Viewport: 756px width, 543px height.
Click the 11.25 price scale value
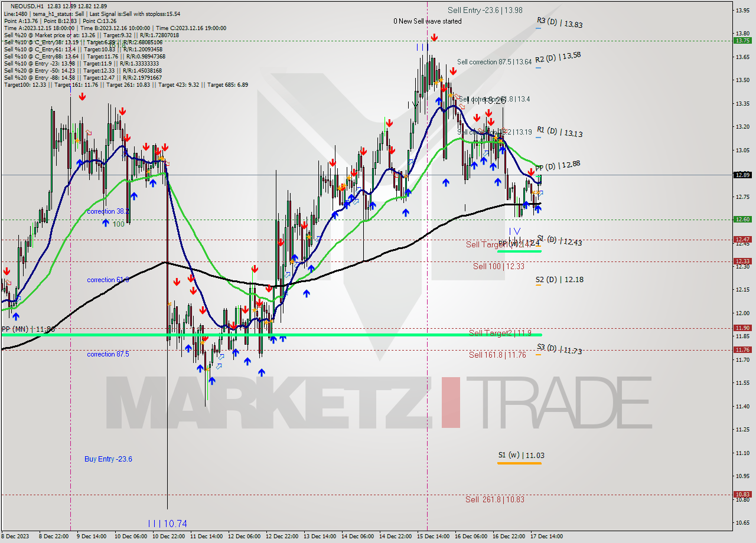742,429
